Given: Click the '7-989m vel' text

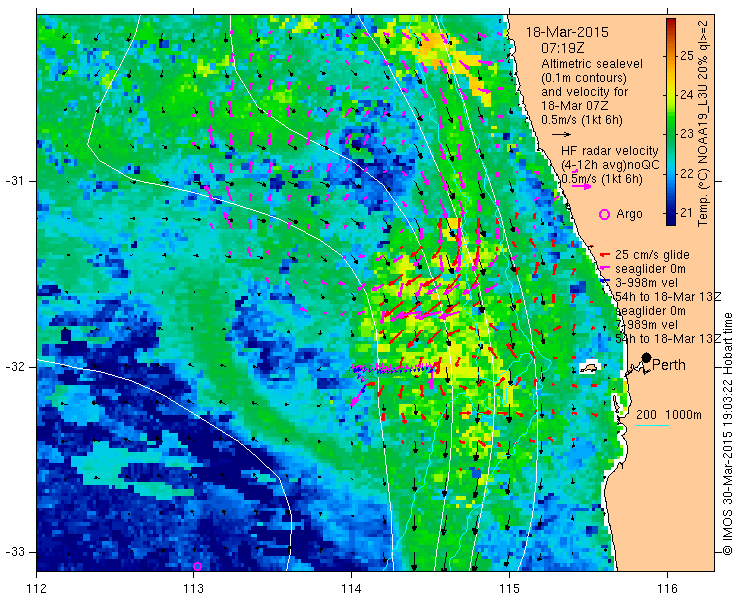Looking at the screenshot, I should 646,325.
